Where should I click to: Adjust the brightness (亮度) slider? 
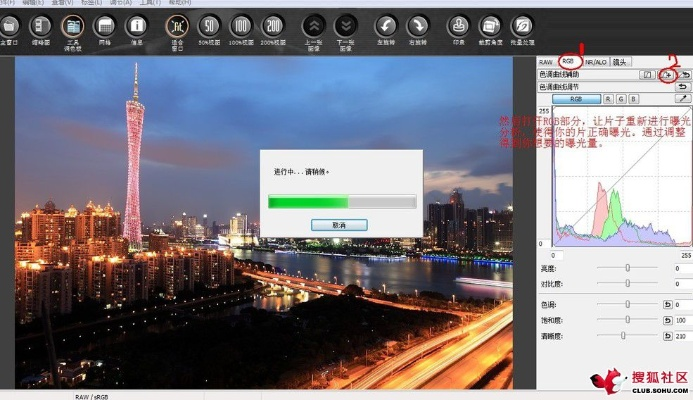(627, 268)
